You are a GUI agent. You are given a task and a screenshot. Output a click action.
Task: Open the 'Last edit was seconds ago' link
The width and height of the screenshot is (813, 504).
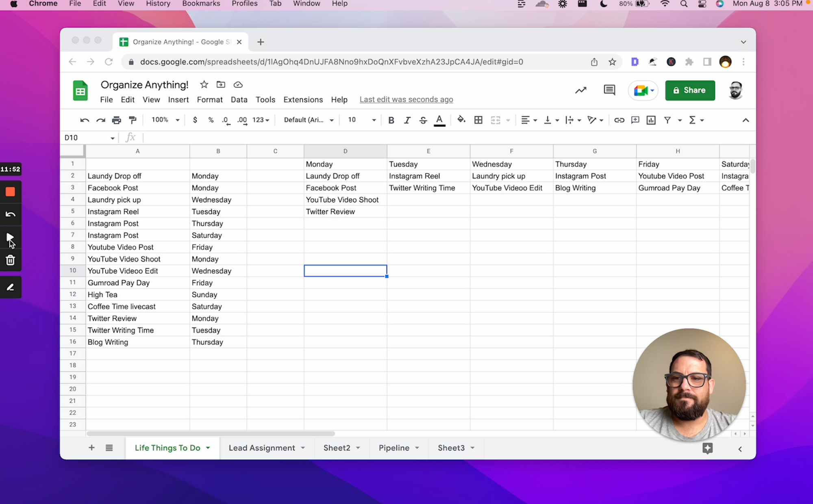pos(406,100)
